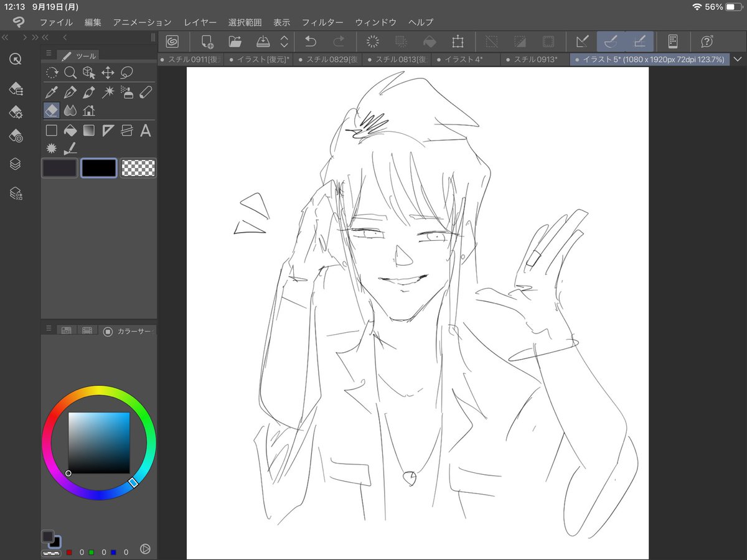Switch to the スチル 0913* canvas tab
The image size is (747, 560).
(x=535, y=60)
